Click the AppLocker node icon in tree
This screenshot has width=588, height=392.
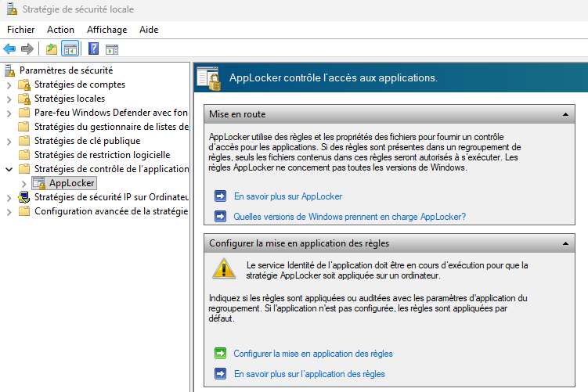[x=39, y=183]
